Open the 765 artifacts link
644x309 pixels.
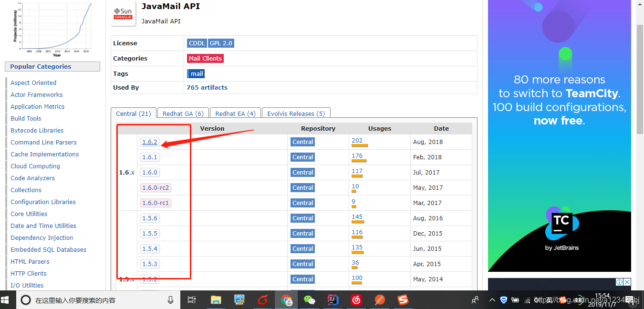[207, 87]
